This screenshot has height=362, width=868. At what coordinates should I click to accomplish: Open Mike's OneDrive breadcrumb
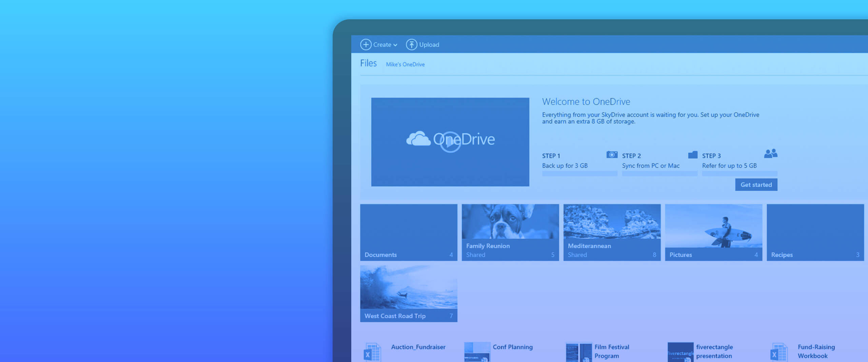tap(405, 64)
